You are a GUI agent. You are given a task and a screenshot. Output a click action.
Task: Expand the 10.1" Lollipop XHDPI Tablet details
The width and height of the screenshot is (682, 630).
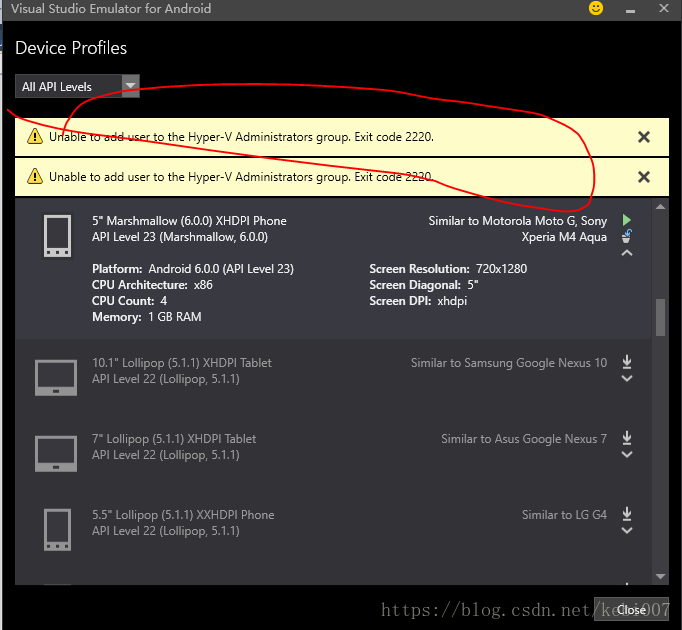coord(627,379)
